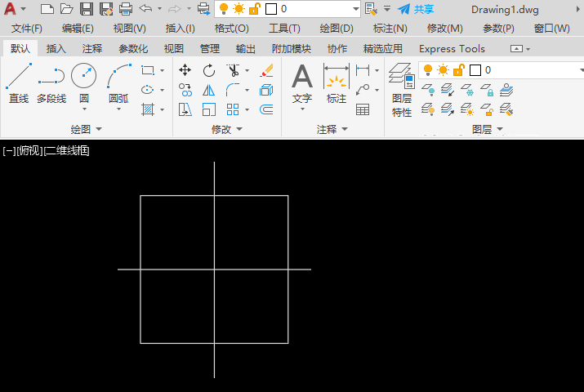The height and width of the screenshot is (392, 584).
Task: Switch to the Insert (插入) ribbon tab
Action: coord(56,49)
